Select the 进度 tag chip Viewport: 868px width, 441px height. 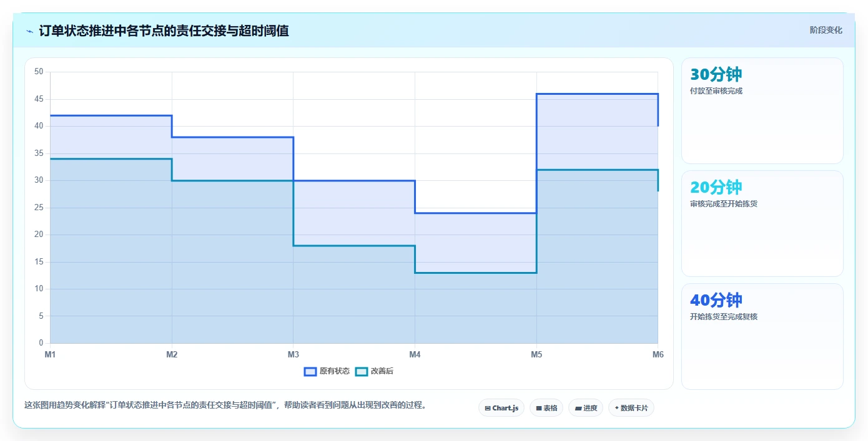coord(586,408)
